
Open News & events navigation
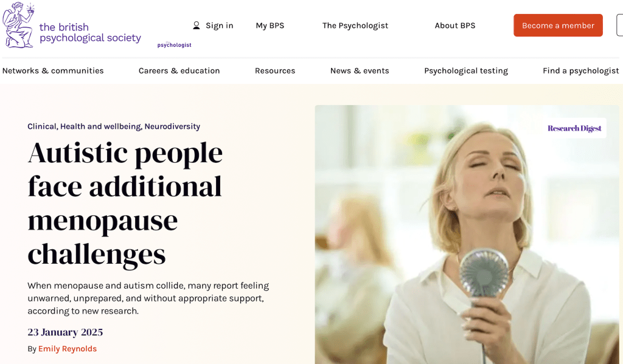coord(360,70)
